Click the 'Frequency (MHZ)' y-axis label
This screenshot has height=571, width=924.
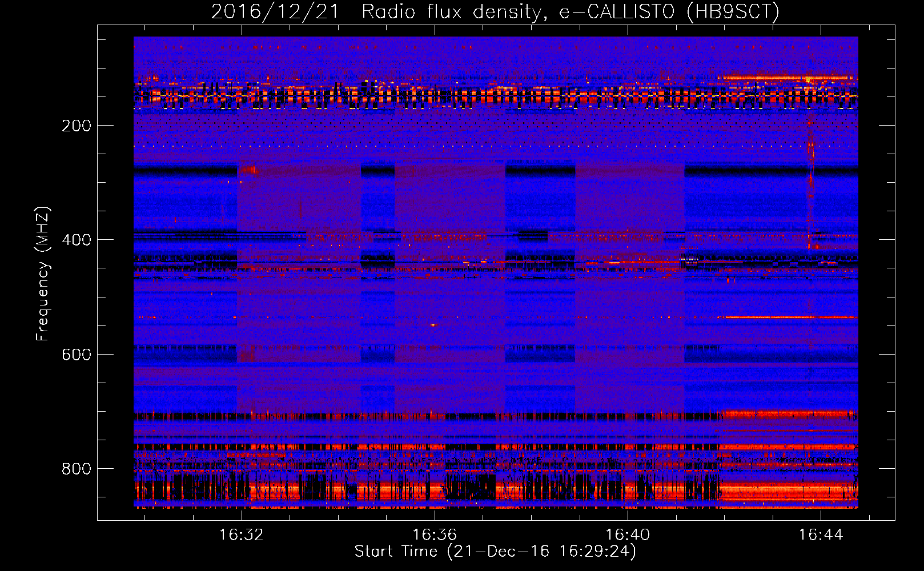point(43,274)
